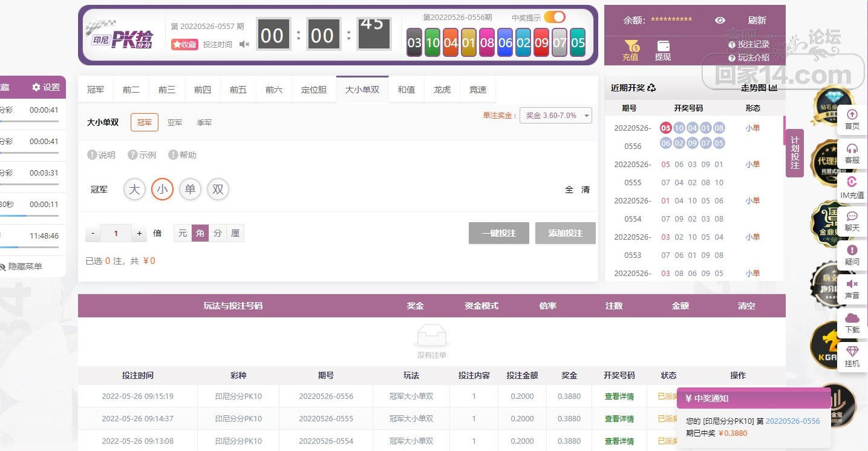Select the 大 bet option circle

(134, 189)
